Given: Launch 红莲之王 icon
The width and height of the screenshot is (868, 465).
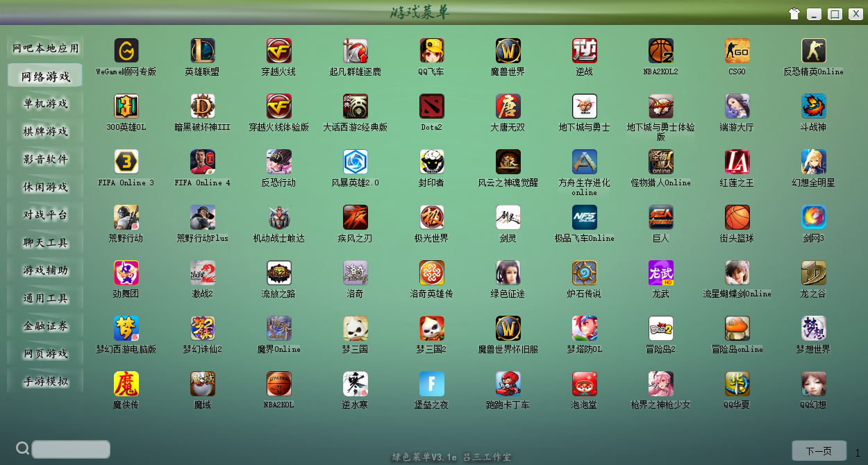Looking at the screenshot, I should (x=737, y=162).
